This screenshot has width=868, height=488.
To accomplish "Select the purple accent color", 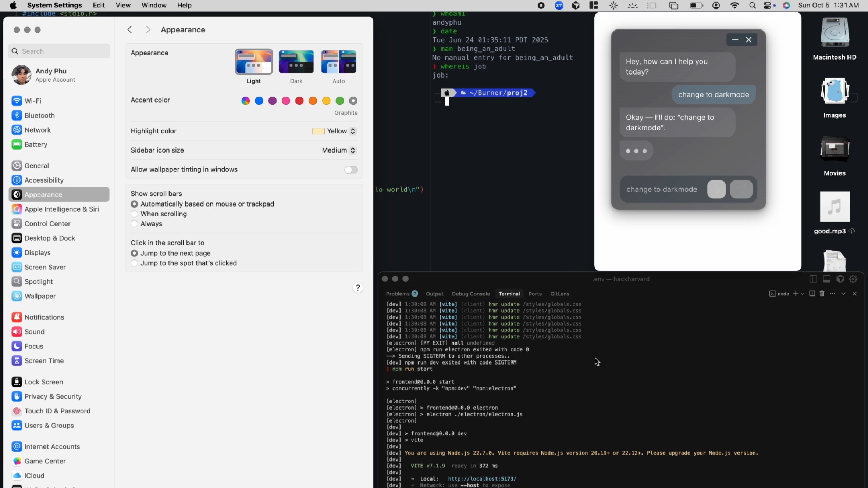I will pyautogui.click(x=273, y=101).
